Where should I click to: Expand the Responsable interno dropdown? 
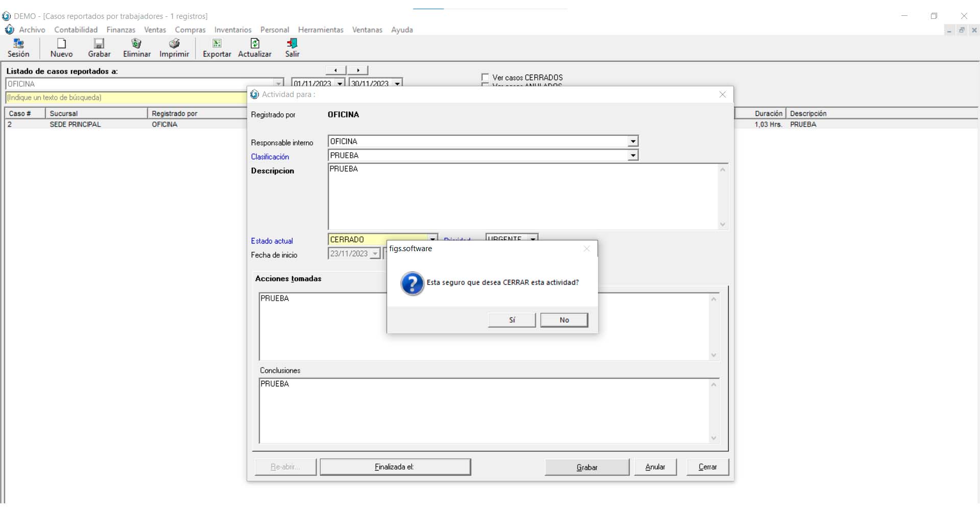[633, 141]
